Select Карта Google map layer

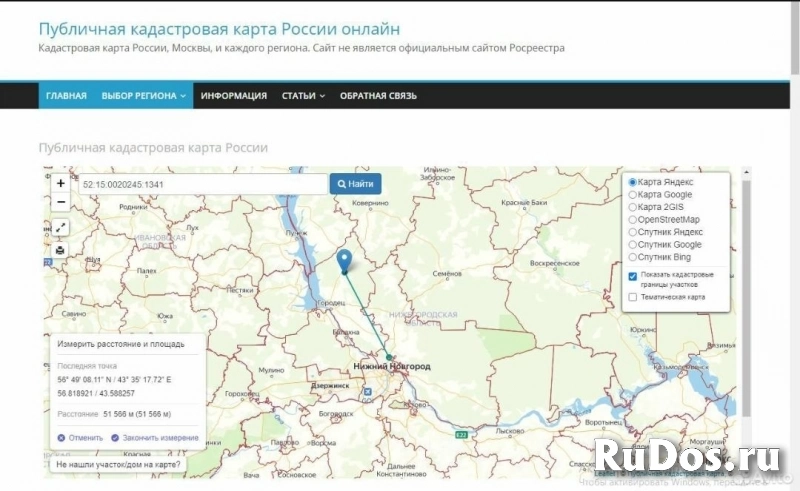[633, 194]
